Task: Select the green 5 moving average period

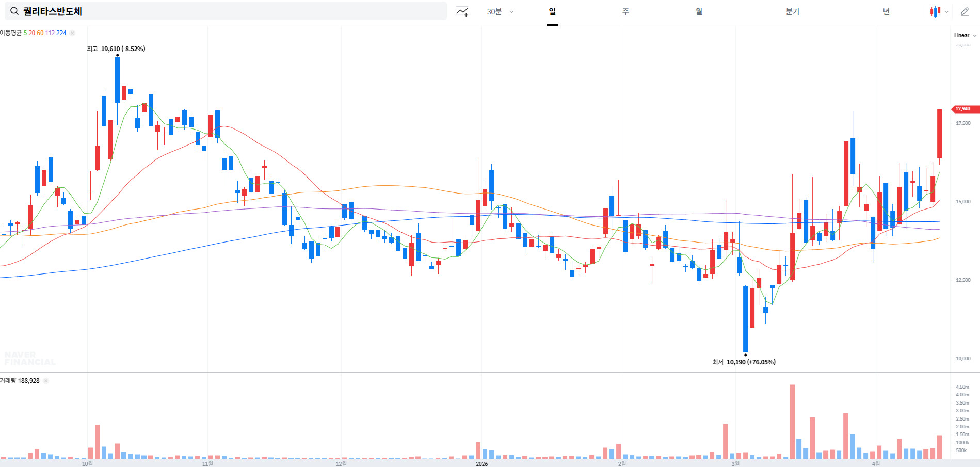Action: coord(25,33)
